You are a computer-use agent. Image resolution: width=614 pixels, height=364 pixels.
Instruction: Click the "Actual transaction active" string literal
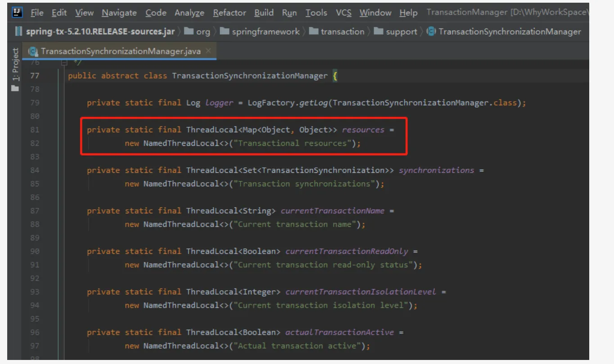pyautogui.click(x=297, y=346)
